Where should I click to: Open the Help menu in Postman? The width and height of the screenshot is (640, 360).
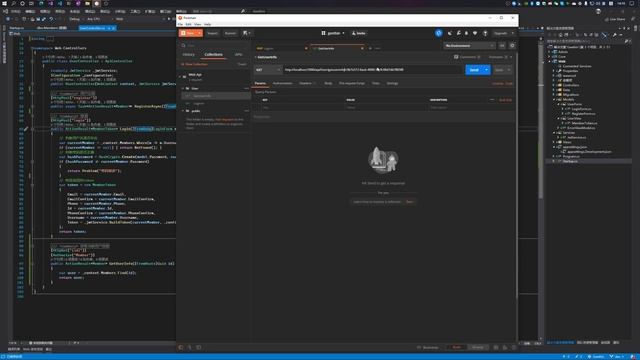(x=207, y=24)
